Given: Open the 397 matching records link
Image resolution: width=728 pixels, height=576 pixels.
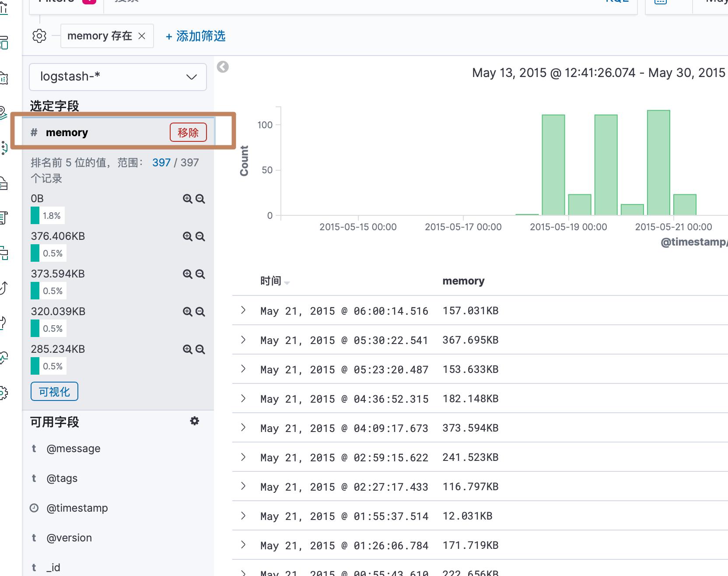Looking at the screenshot, I should click(x=161, y=163).
